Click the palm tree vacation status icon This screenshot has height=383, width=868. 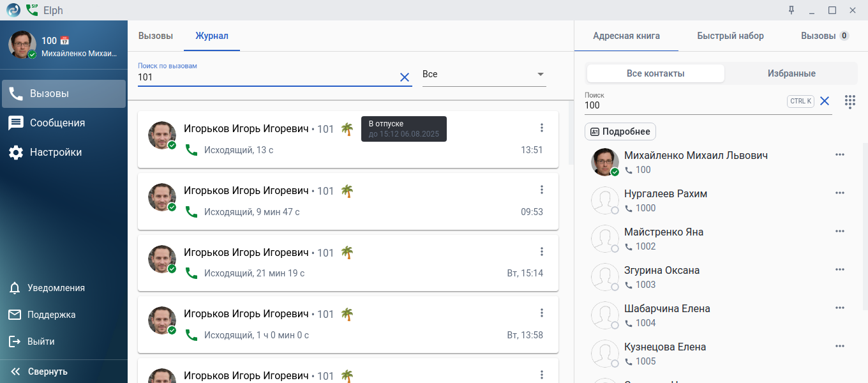tap(347, 129)
